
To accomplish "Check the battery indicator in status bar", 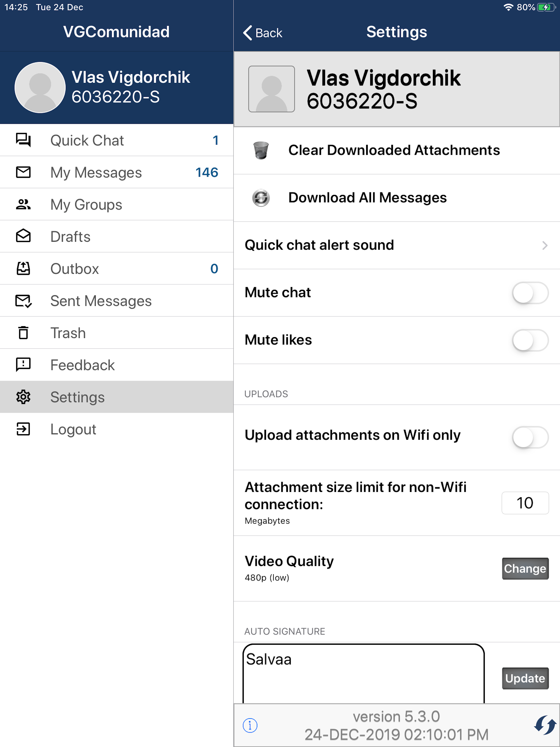I will point(546,7).
